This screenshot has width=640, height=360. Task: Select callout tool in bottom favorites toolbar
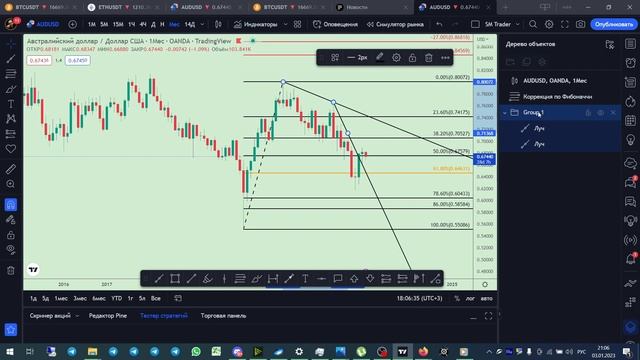coord(338,279)
